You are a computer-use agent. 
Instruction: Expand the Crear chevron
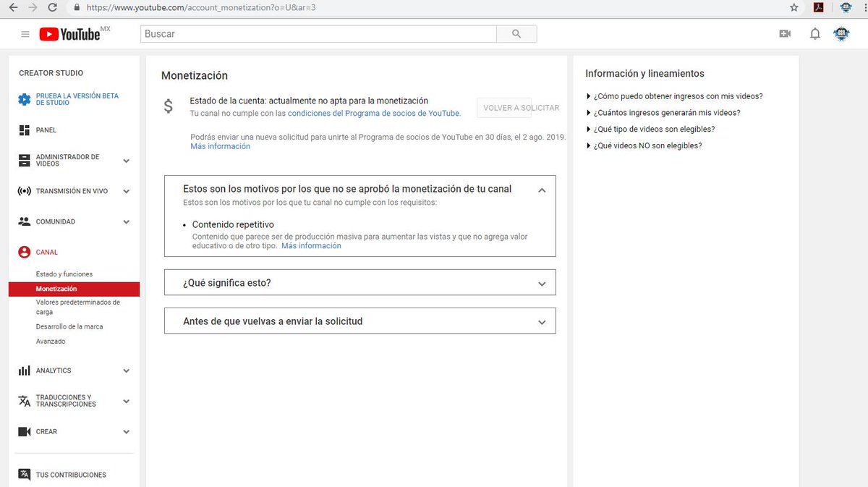(x=127, y=432)
